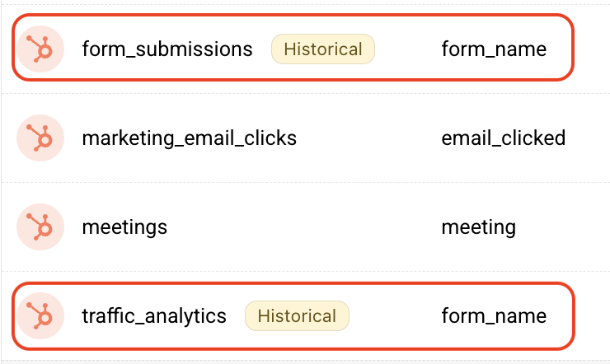Select form_name value in form_submissions row

(x=494, y=49)
